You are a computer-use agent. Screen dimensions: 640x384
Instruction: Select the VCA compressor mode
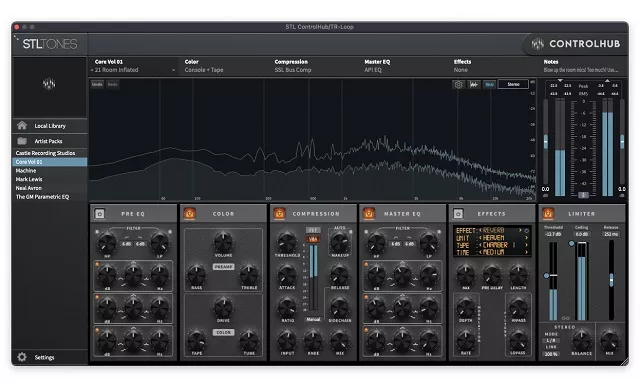coord(313,239)
